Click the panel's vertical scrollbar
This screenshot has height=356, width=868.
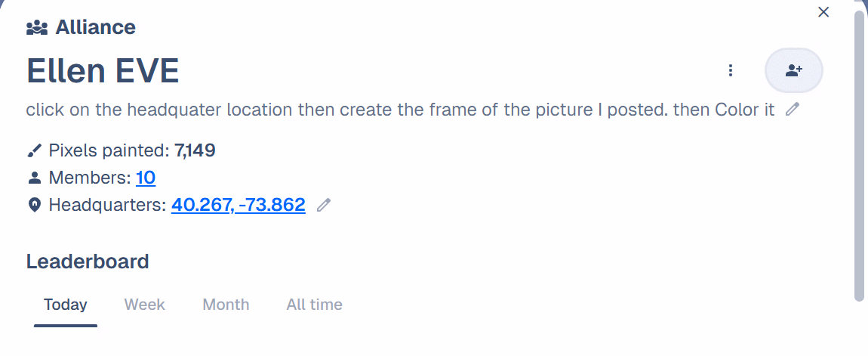coord(859,151)
